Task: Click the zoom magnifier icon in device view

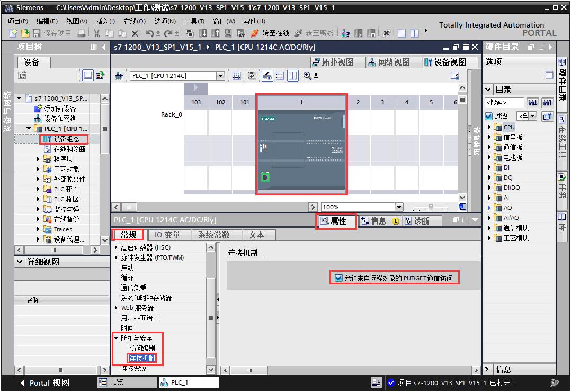Action: tap(307, 76)
